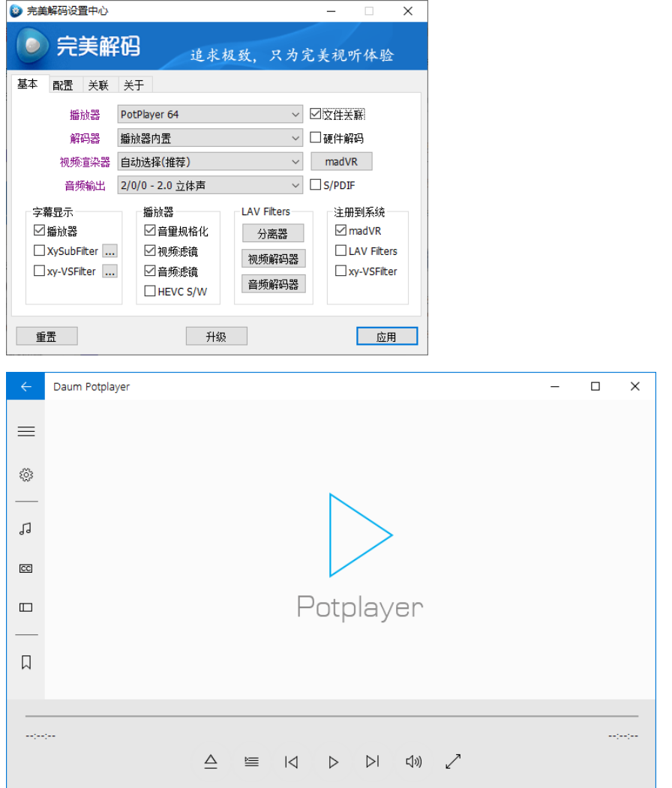
Task: Open settings gear in Potplayer sidebar
Action: coord(26,475)
